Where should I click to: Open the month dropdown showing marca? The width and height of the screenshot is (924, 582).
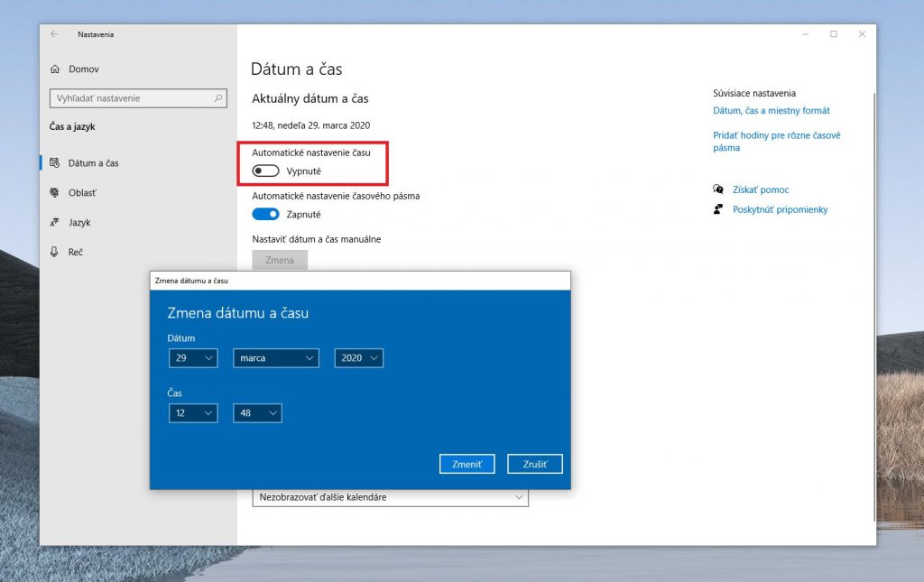276,358
